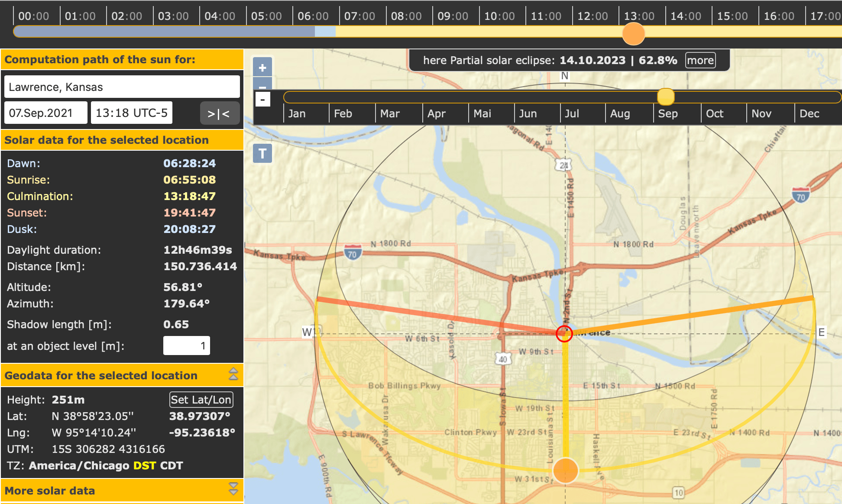Viewport: 842px width, 504px height.
Task: Select Nov on the month timeline
Action: pyautogui.click(x=761, y=114)
